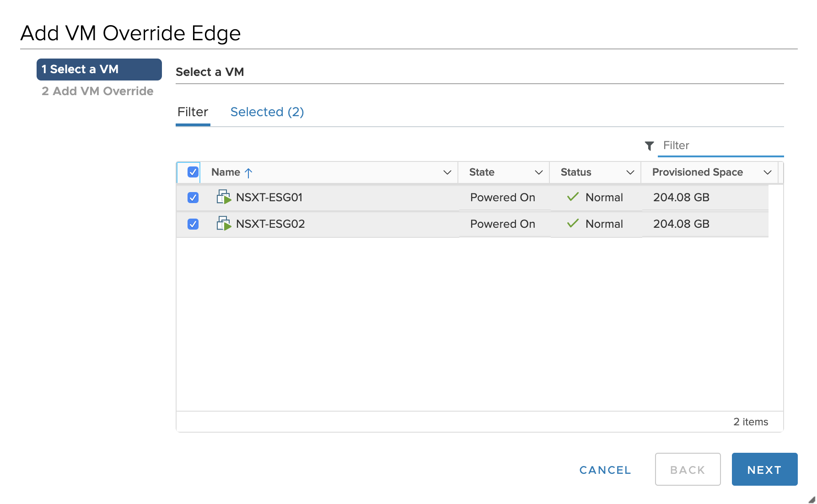Uncheck NSXT-ESG01 in the VM list
The image size is (817, 504).
[x=193, y=197]
